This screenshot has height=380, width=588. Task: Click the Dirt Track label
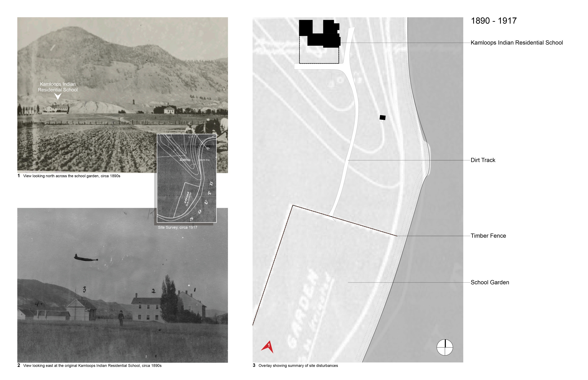coord(483,160)
